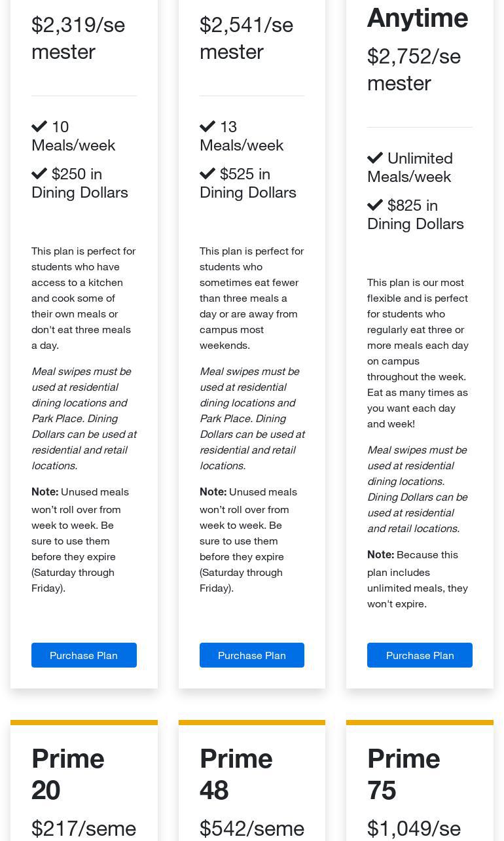Viewport: 504px width, 841px height.
Task: Click the $542 Prime 48 price
Action: coord(251,829)
